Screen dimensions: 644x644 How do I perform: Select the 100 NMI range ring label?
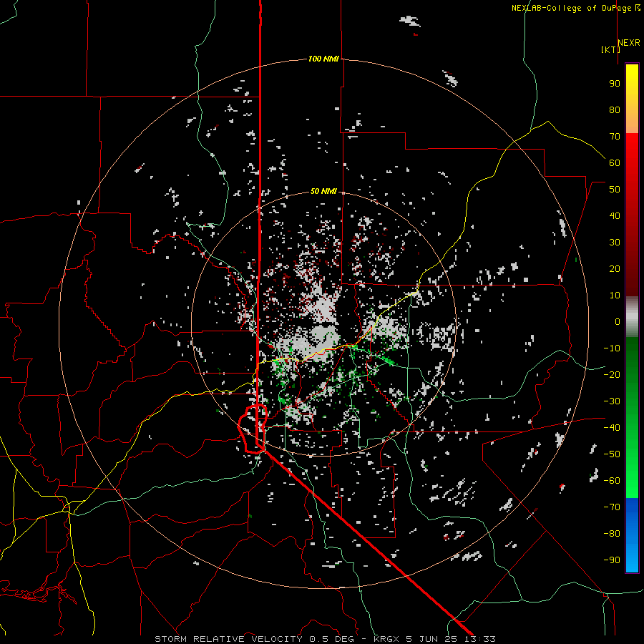323,59
